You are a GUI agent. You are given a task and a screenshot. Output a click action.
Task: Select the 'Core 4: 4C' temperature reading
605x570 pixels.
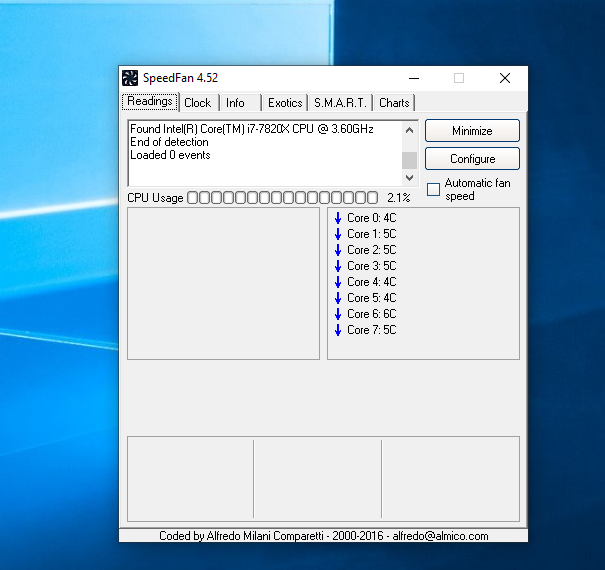tap(372, 282)
